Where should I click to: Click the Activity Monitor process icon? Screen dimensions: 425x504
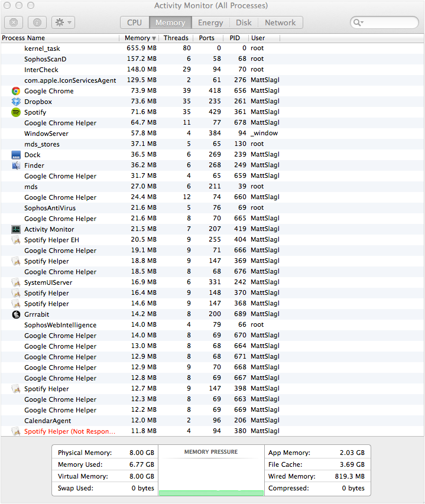[16, 229]
